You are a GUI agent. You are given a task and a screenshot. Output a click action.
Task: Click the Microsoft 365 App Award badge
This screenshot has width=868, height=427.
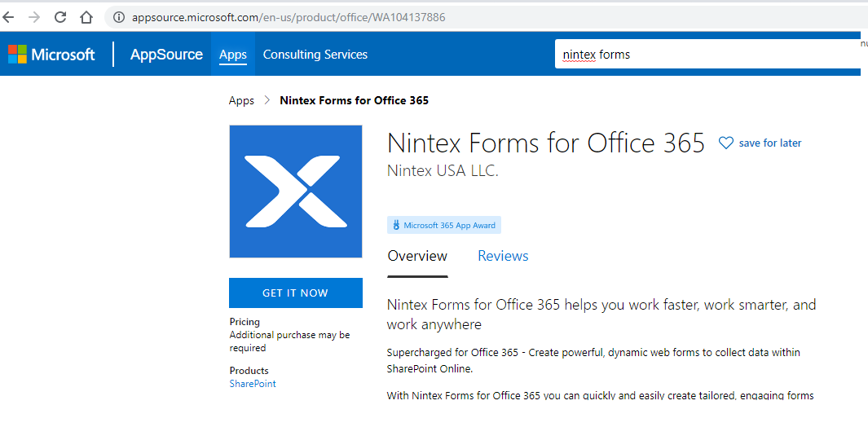(444, 225)
